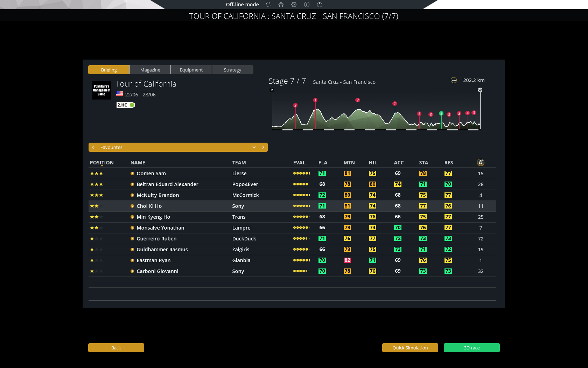
Task: Go to previous list with left chevron
Action: 93,147
